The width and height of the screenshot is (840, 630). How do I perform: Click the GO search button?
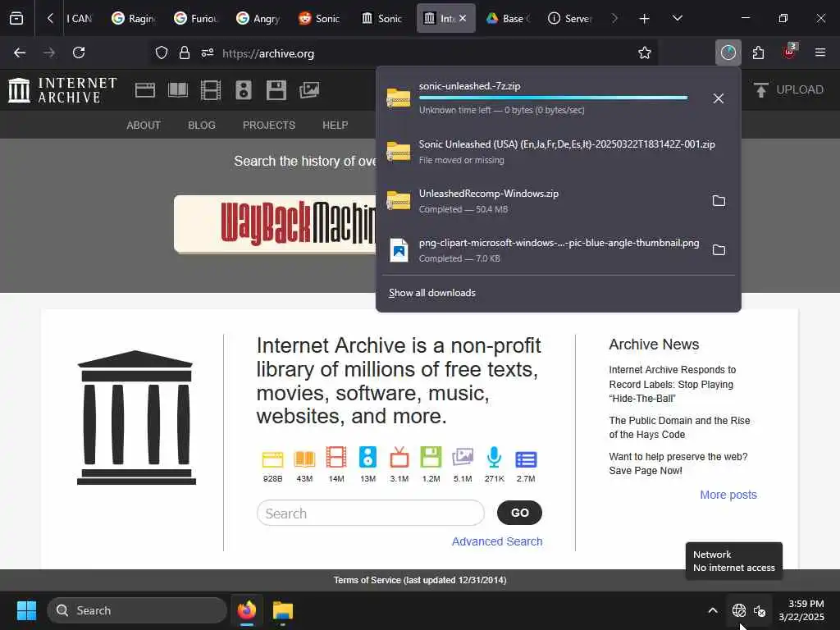519,513
